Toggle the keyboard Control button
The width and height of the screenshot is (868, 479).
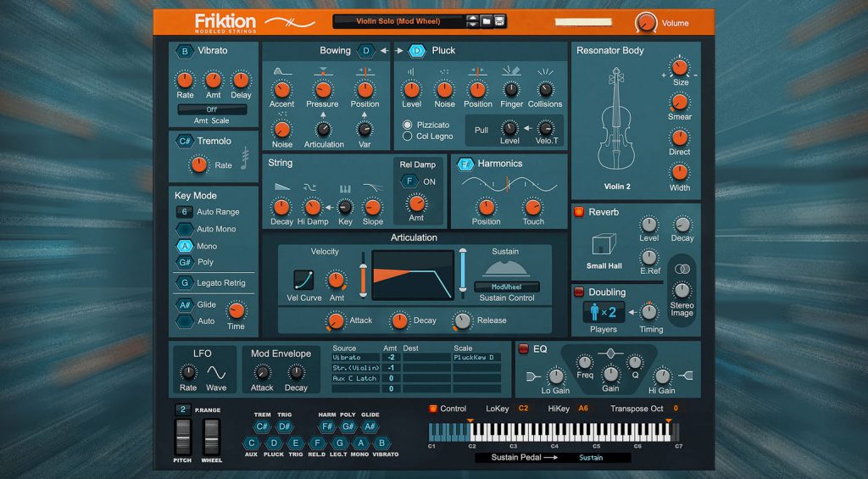coord(433,409)
